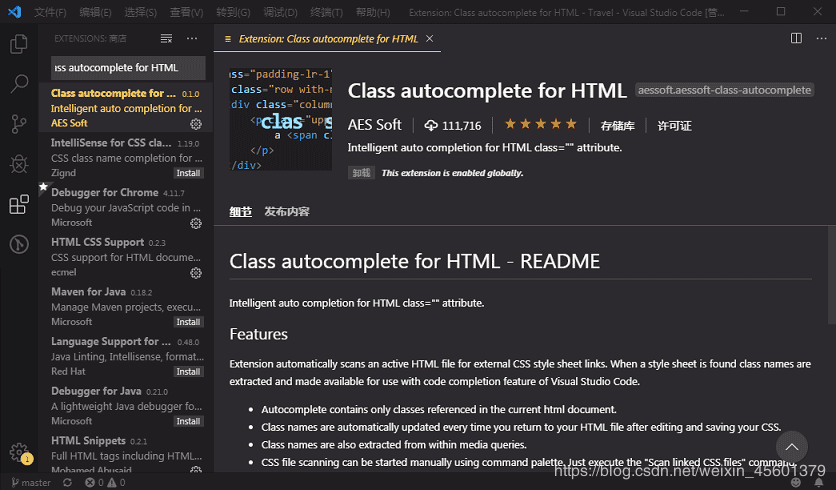Click the 卸载 uninstall button

(360, 173)
